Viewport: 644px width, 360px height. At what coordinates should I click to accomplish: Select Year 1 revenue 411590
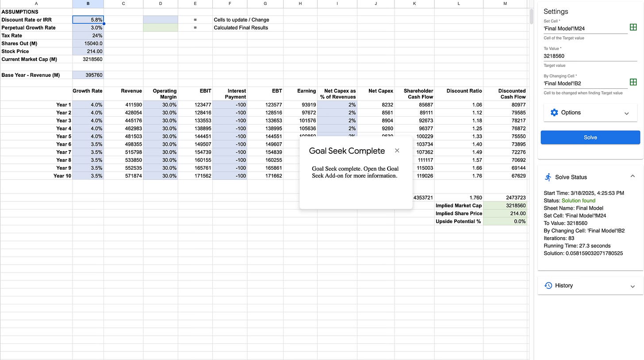point(123,105)
